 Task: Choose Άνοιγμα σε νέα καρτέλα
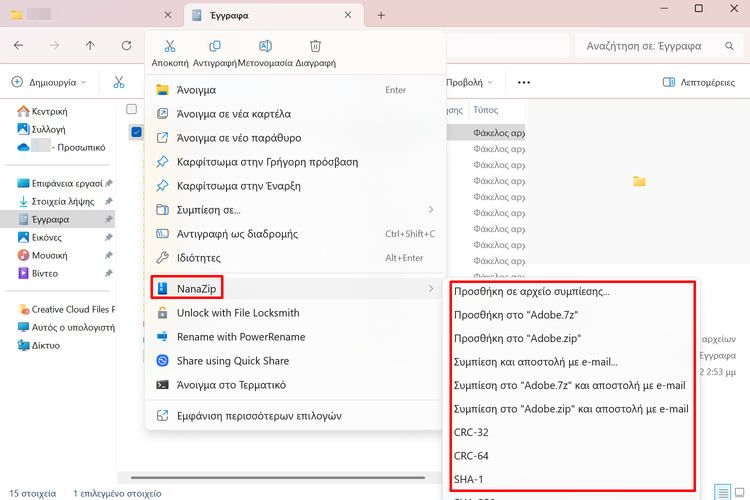click(x=296, y=114)
